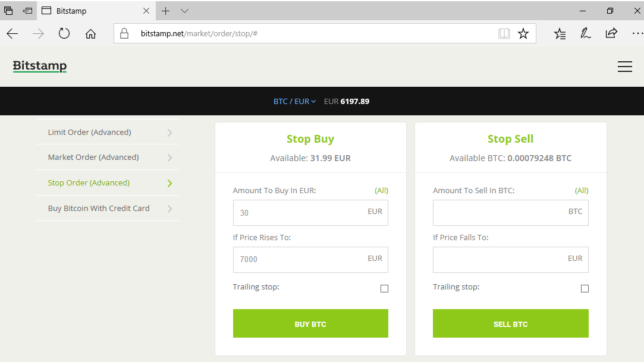Refresh the page with reload icon
This screenshot has width=644, height=362.
coord(64,33)
